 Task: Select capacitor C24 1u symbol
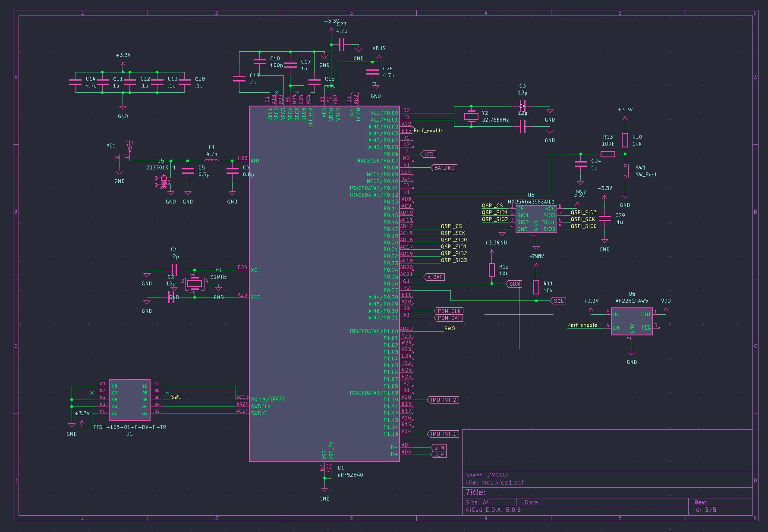[581, 164]
